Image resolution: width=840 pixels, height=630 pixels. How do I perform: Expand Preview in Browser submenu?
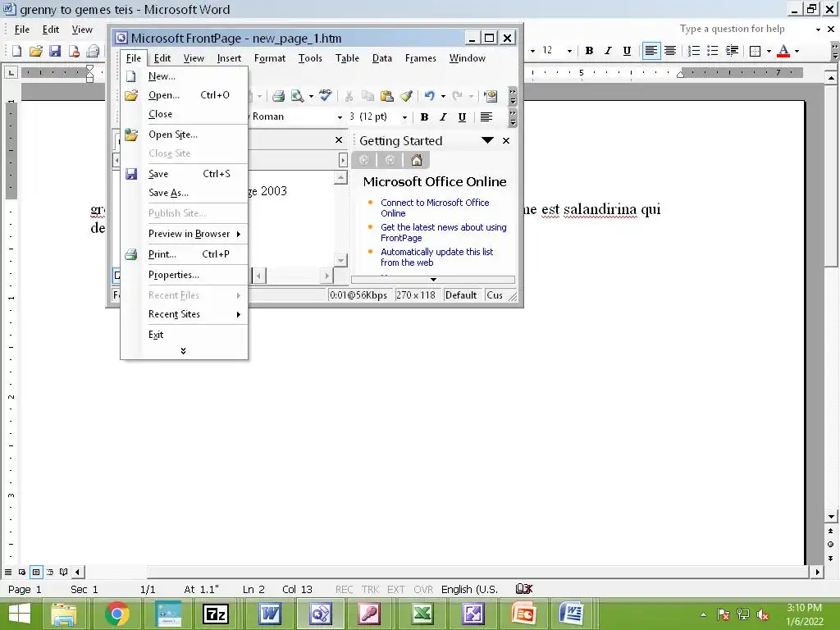pos(239,234)
